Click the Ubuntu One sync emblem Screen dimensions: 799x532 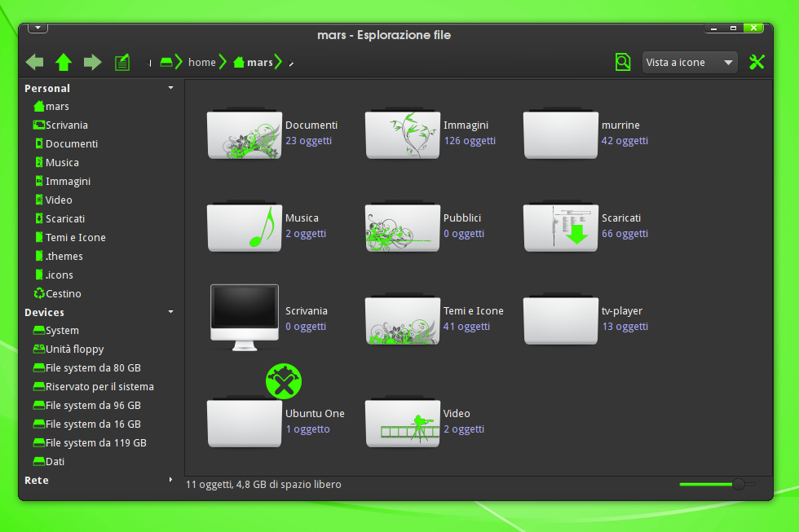[x=284, y=380]
